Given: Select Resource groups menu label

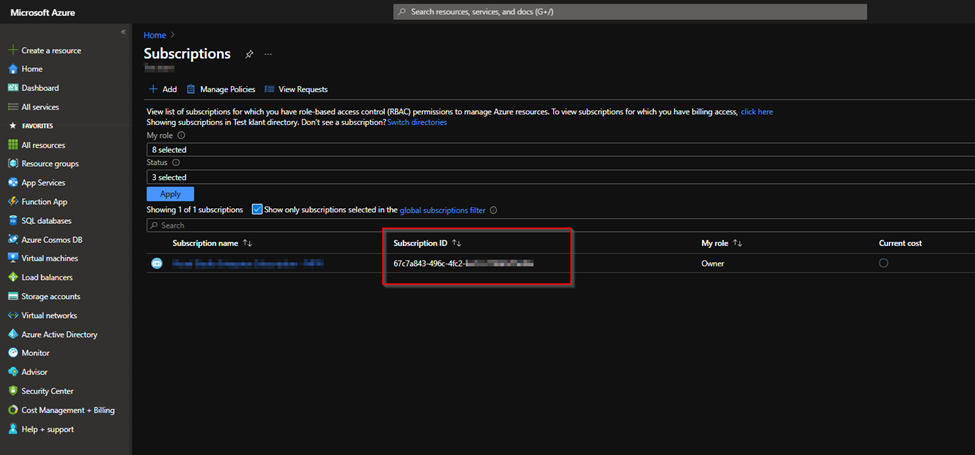Looking at the screenshot, I should pyautogui.click(x=50, y=164).
